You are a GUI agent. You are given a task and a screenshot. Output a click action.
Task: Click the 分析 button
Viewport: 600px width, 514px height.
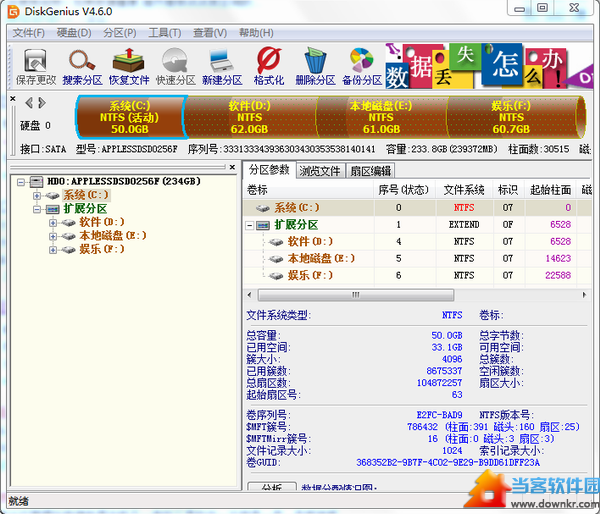coord(272,486)
